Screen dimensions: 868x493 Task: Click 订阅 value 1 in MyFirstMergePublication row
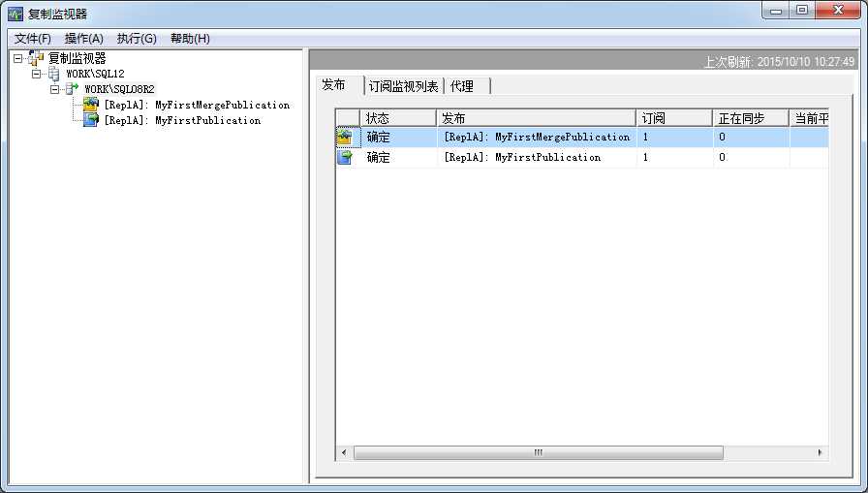click(645, 137)
